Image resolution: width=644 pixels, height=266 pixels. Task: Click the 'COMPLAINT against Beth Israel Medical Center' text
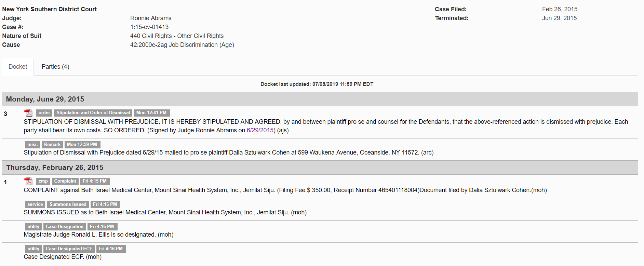pos(285,190)
